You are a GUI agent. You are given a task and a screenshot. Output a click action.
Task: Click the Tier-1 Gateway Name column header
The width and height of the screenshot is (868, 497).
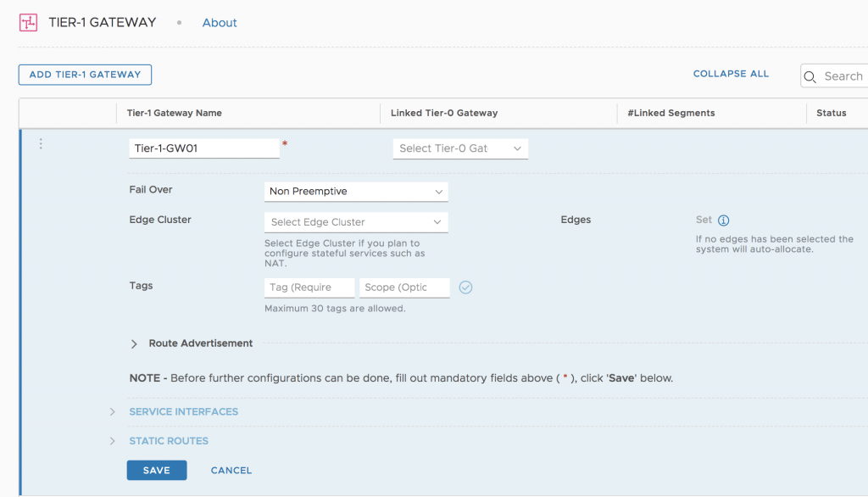click(175, 113)
